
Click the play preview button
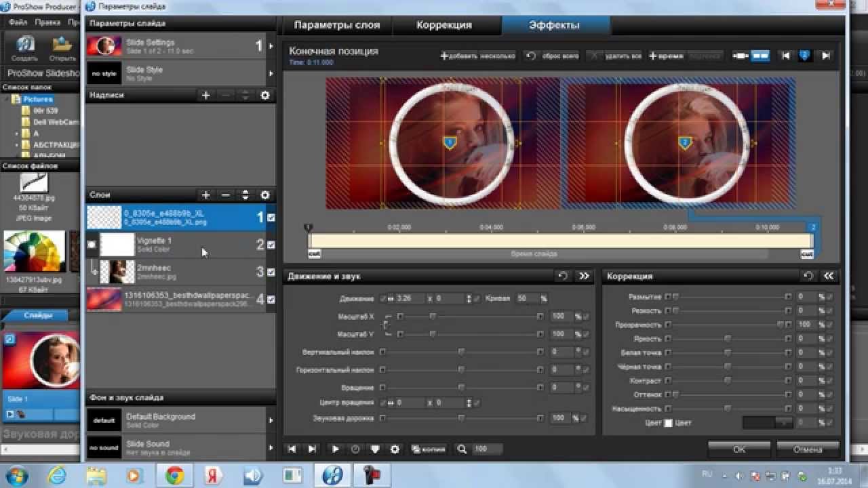(x=335, y=449)
